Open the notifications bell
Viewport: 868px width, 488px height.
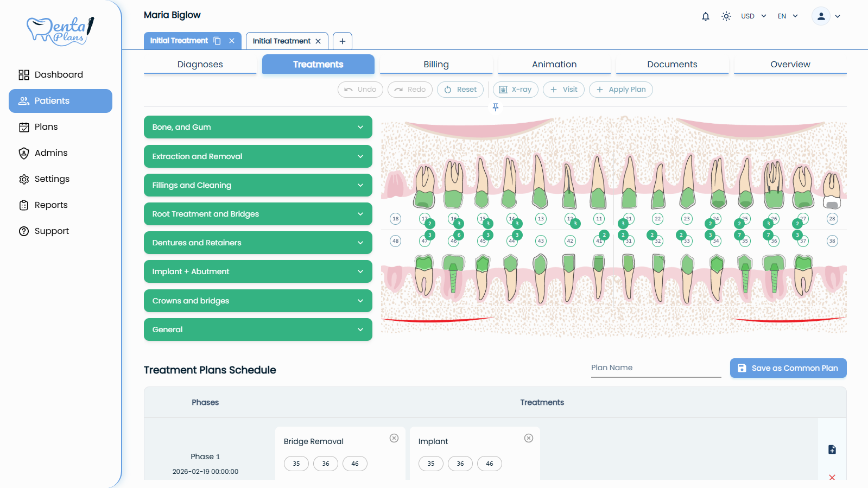(705, 16)
